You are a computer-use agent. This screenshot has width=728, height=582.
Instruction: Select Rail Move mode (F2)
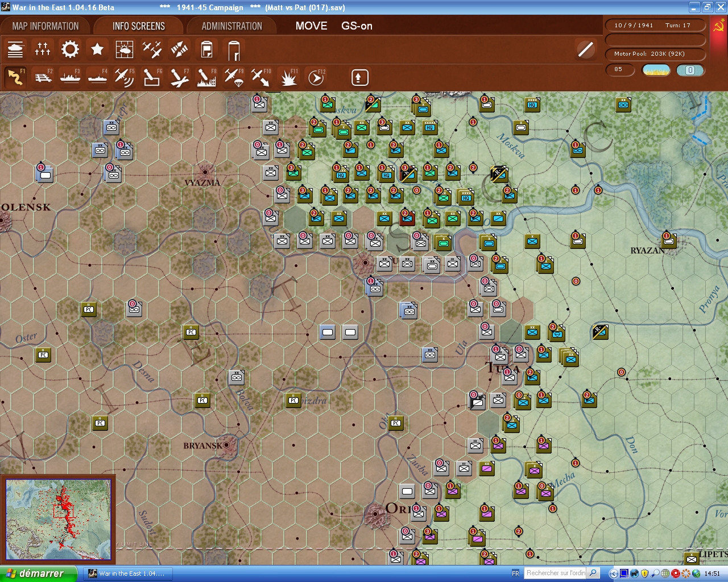[43, 77]
